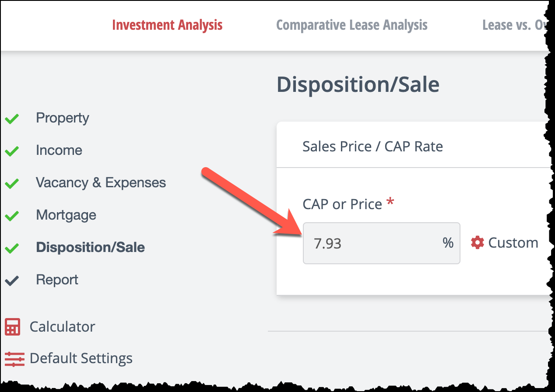Navigate to Vacancy & Expenses step
The height and width of the screenshot is (392, 555).
(101, 182)
